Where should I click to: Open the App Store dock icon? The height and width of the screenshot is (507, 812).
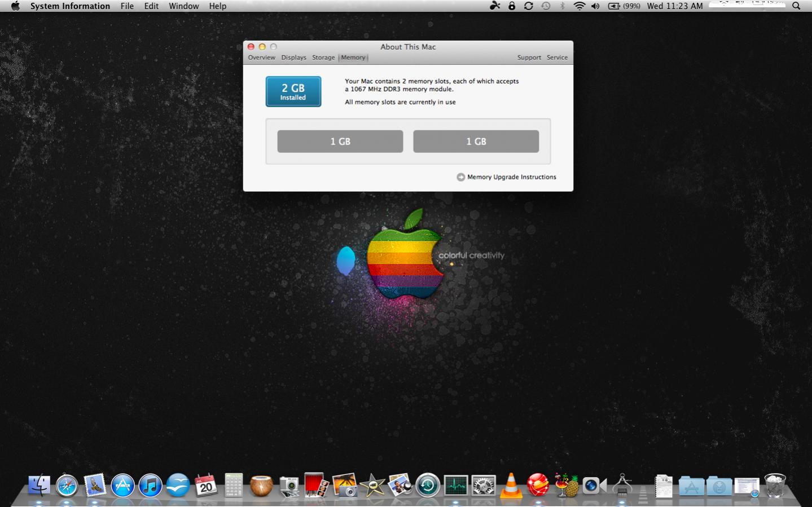122,486
